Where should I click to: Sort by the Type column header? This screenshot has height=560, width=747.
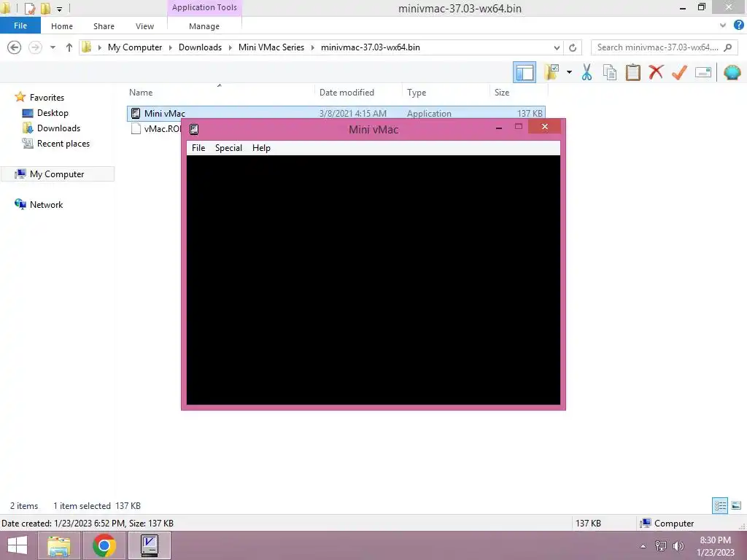[417, 93]
